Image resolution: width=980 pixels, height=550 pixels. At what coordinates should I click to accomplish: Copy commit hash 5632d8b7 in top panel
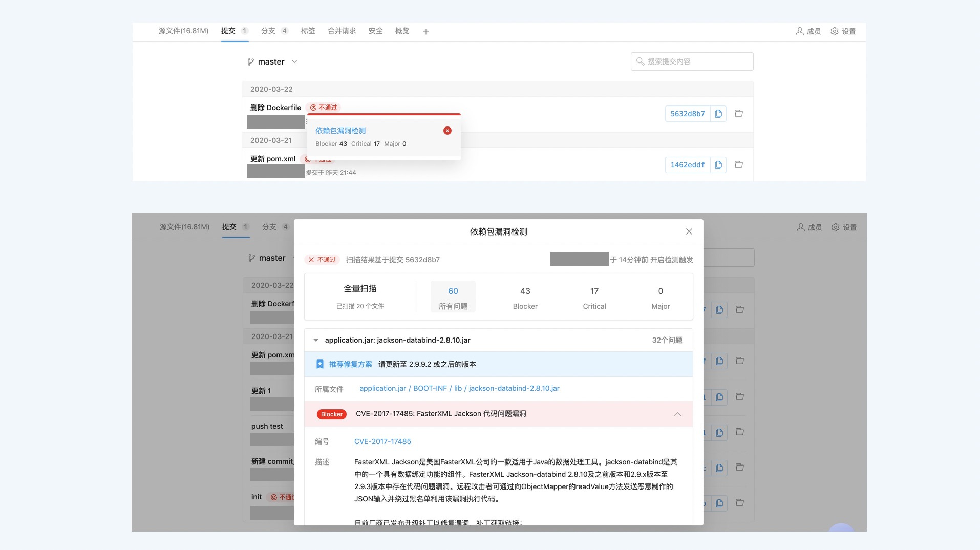(x=718, y=114)
